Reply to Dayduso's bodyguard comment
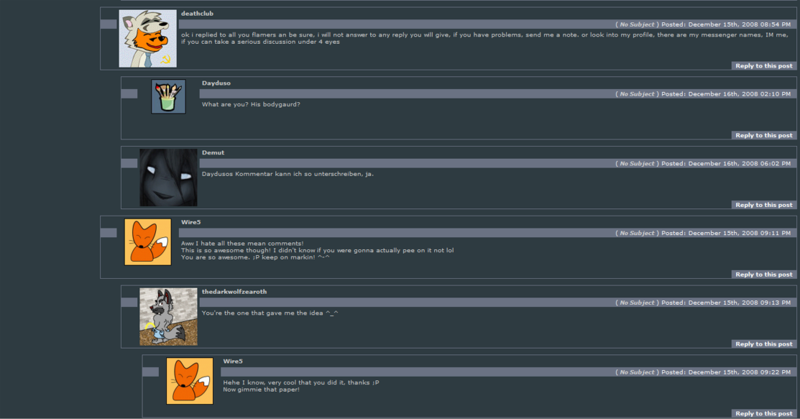This screenshot has height=419, width=800. 764,135
